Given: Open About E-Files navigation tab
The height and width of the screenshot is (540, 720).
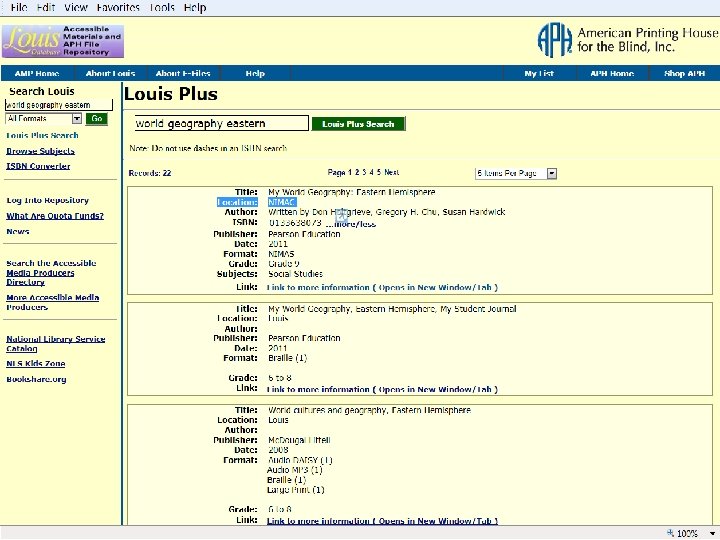Looking at the screenshot, I should pos(183,73).
